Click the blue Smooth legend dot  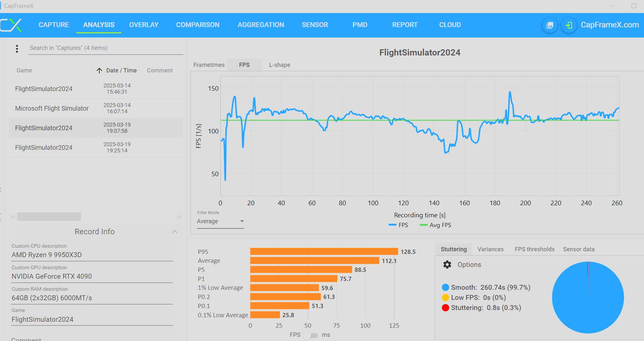click(x=445, y=287)
